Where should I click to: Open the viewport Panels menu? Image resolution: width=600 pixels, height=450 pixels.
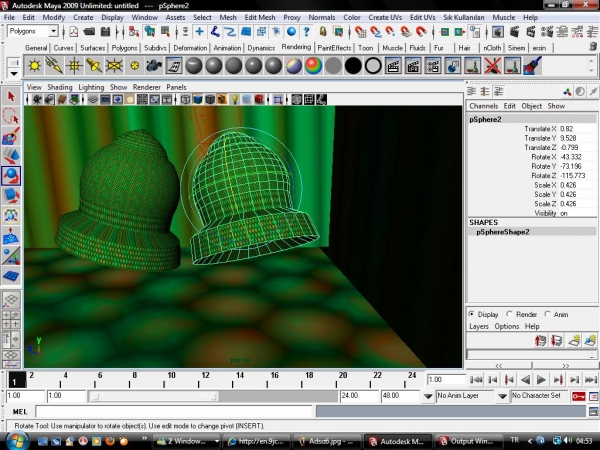click(x=176, y=87)
